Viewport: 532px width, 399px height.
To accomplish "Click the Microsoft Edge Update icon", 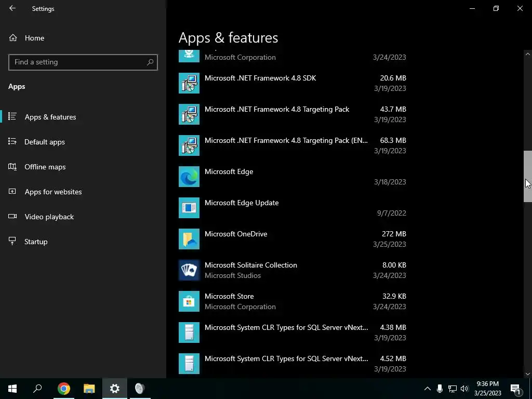I will 189,208.
